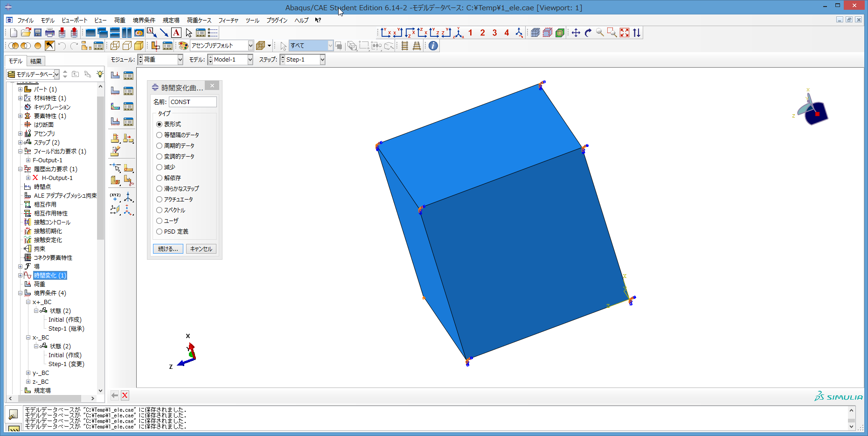
Task: Apply saved custom view 1
Action: [471, 33]
